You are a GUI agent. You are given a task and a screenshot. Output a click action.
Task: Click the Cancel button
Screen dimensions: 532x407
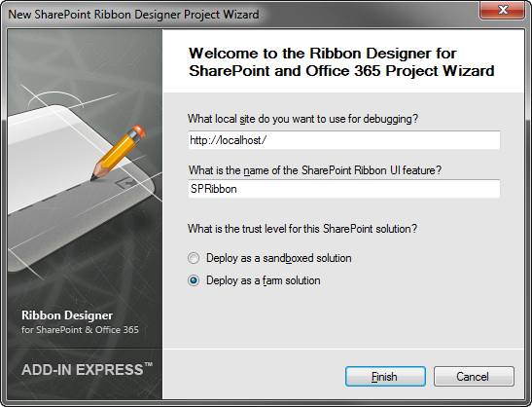[474, 376]
